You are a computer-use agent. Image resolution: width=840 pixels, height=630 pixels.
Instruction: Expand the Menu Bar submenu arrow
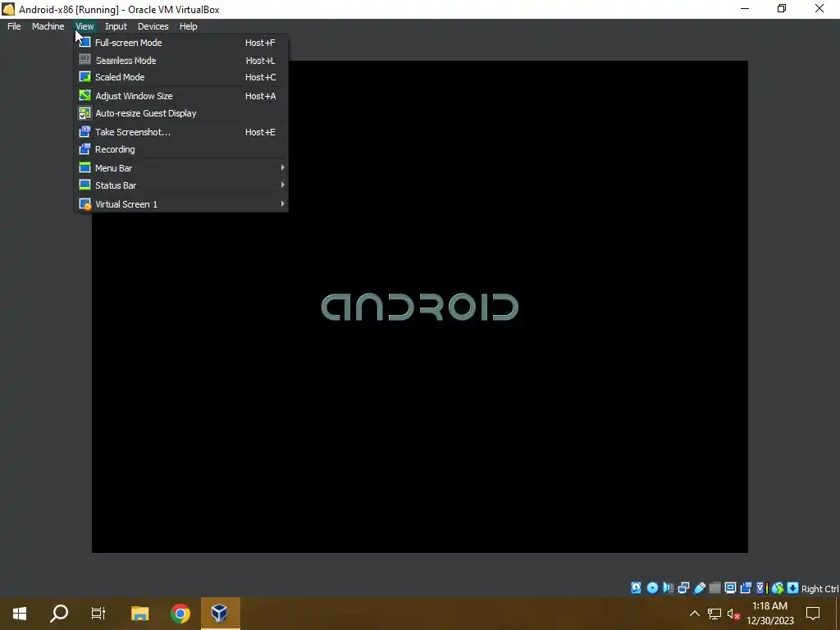click(282, 167)
